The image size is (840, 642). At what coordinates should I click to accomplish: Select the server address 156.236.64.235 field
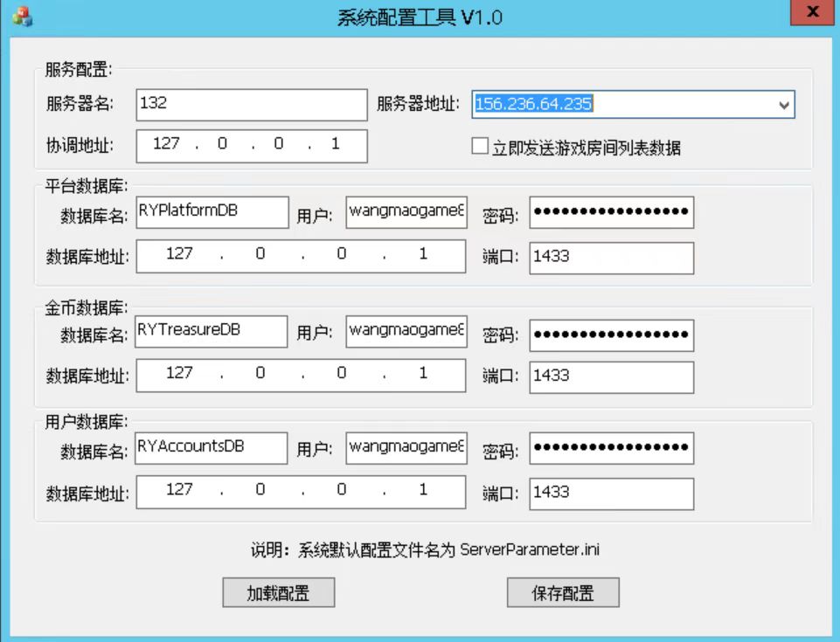click(621, 105)
